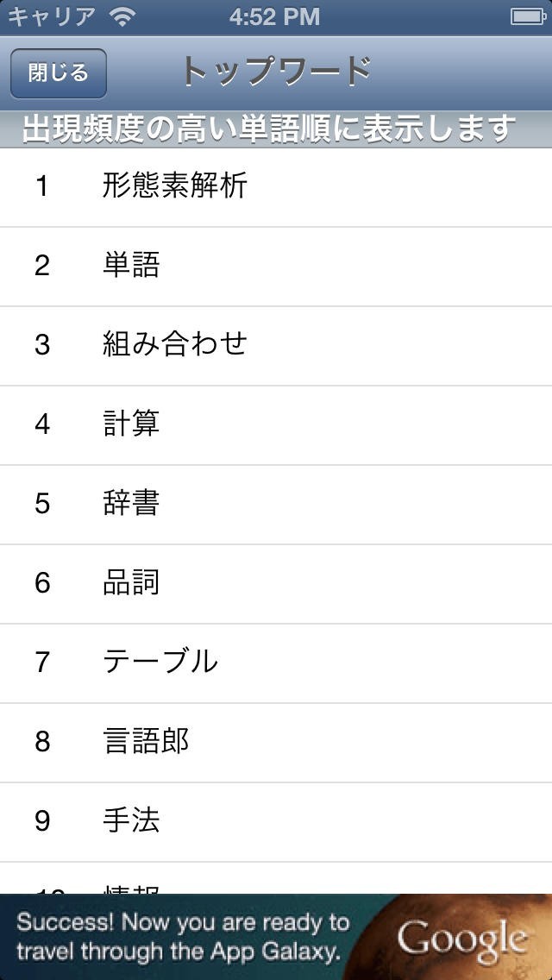
Task: Tap the 4:52 PM clock
Action: 275,16
